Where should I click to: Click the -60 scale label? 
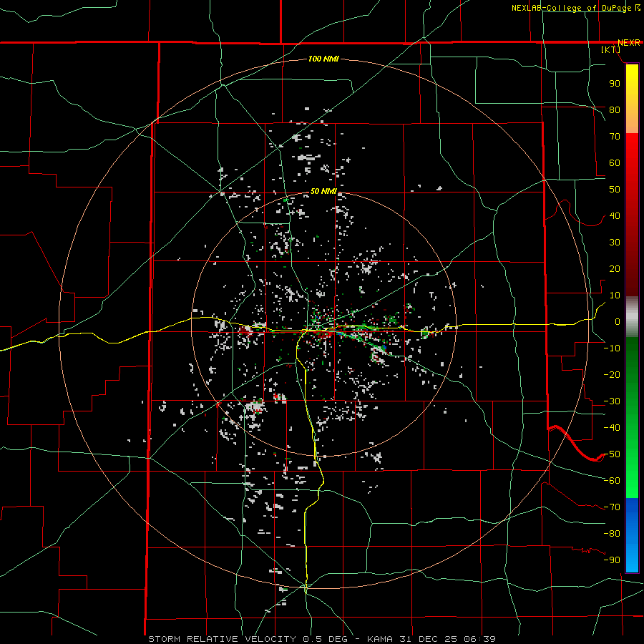[x=612, y=481]
